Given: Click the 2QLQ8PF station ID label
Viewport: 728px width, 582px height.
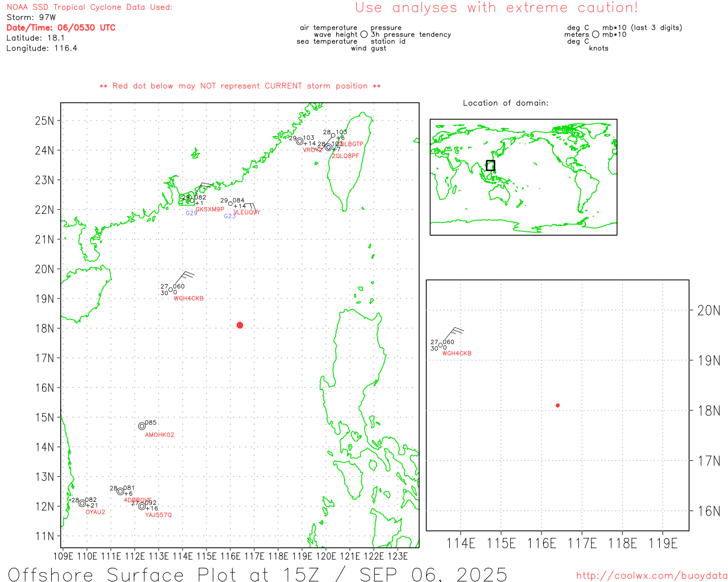Looking at the screenshot, I should (x=346, y=156).
